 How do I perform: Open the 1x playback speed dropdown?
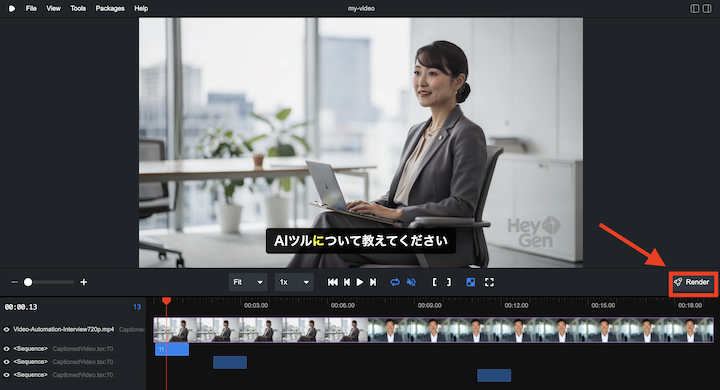294,282
